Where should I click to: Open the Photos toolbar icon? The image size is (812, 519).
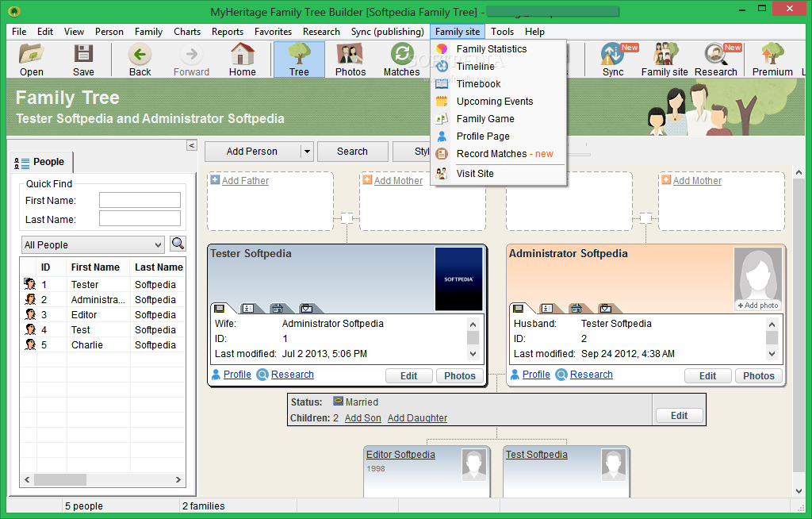[x=350, y=60]
